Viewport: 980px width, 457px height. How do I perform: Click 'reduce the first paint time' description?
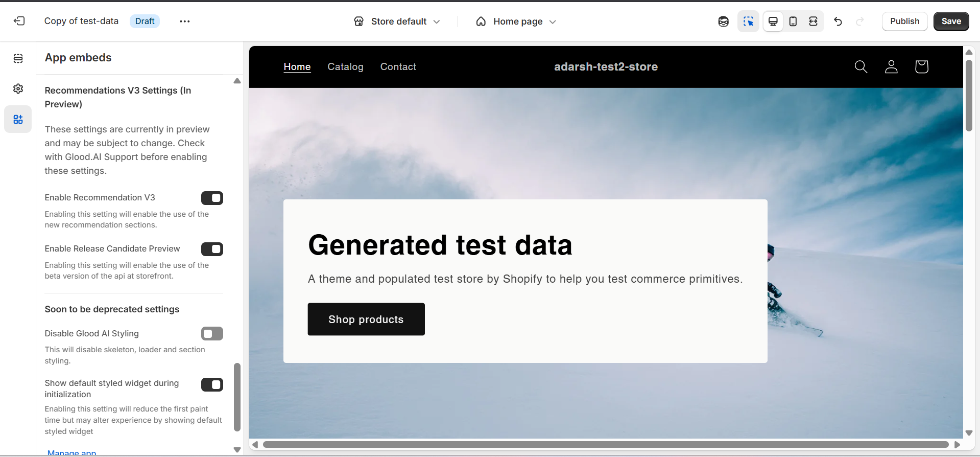(x=133, y=420)
